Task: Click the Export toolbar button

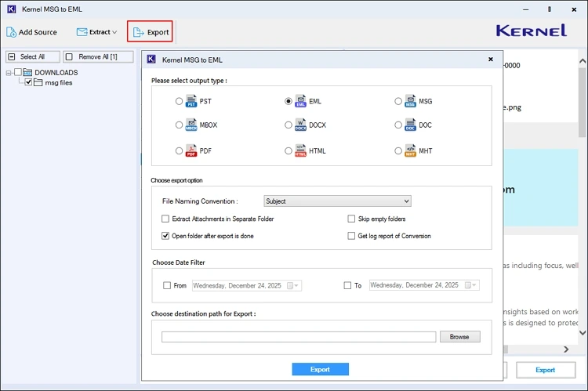Action: pyautogui.click(x=150, y=31)
